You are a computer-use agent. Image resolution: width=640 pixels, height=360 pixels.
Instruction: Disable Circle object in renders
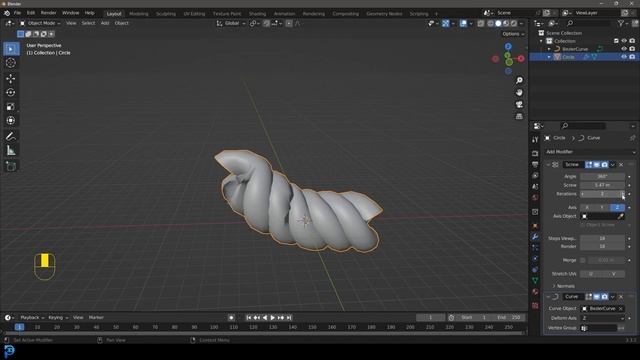pos(632,57)
